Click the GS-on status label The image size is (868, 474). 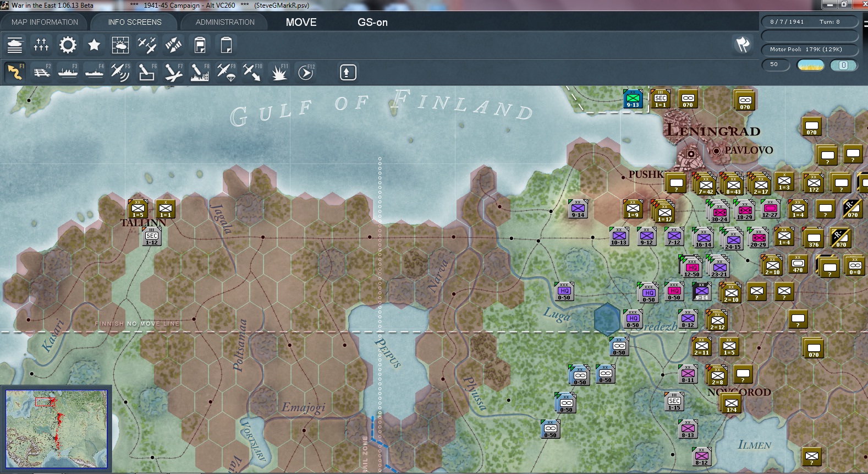pyautogui.click(x=372, y=23)
